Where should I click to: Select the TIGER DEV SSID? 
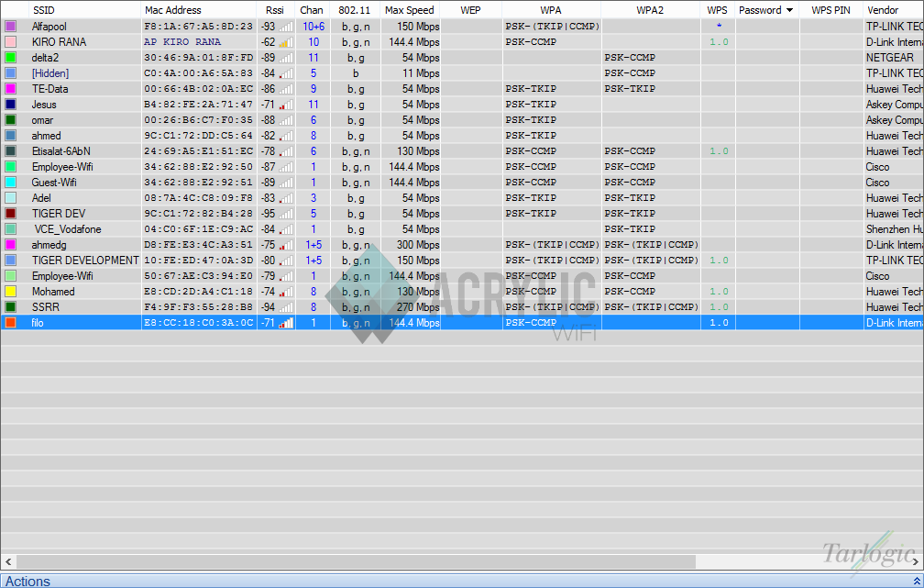tap(59, 214)
